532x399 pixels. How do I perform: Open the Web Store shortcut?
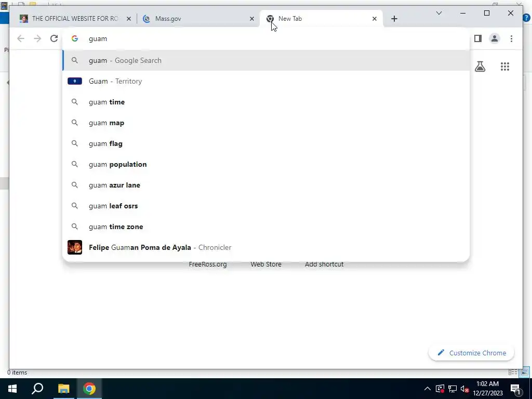266,264
